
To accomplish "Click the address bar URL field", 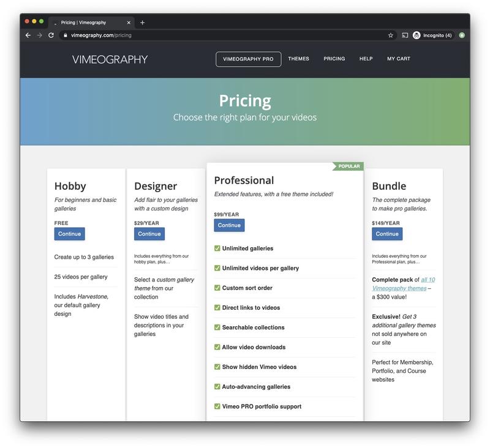I will click(x=221, y=35).
